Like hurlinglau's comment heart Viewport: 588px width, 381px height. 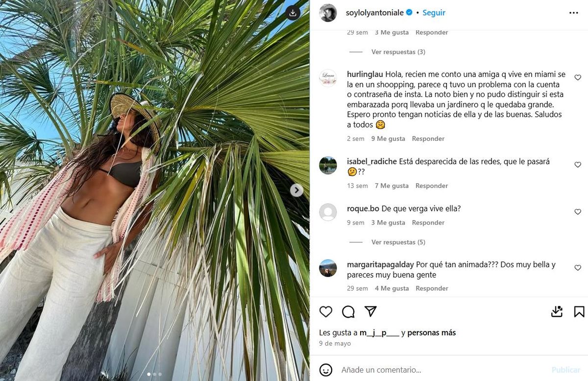point(578,77)
